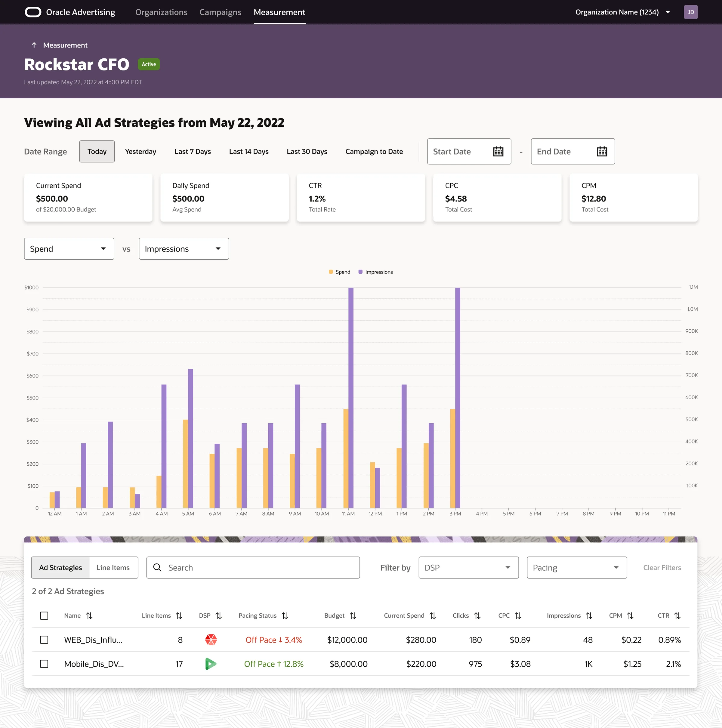Open the JD user avatar
Viewport: 722px width, 728px height.
coord(690,12)
